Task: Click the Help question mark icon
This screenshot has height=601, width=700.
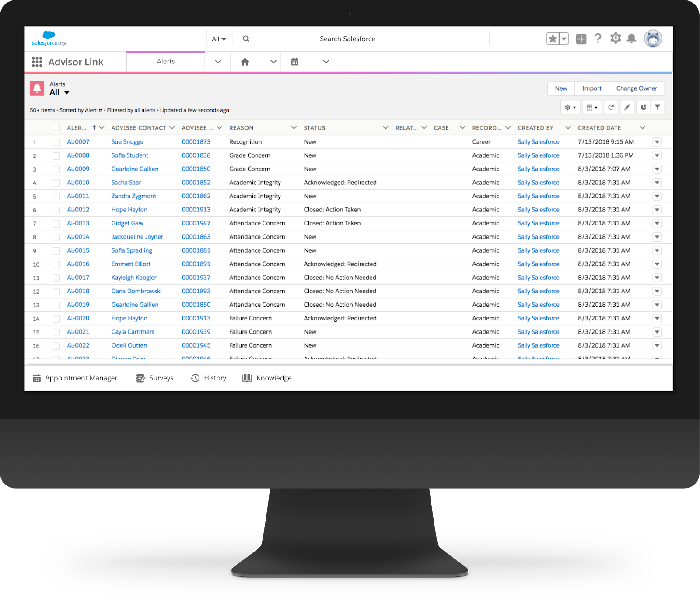Action: (598, 39)
